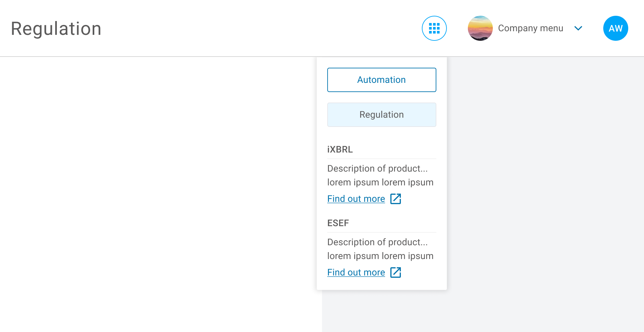Screen dimensions: 644x332
Task: Open the Company menu label
Action: click(530, 28)
